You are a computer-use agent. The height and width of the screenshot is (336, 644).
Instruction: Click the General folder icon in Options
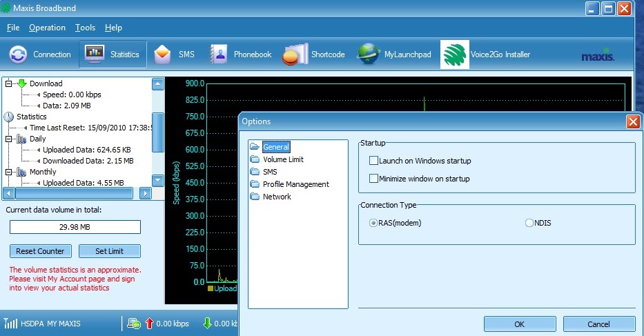255,147
